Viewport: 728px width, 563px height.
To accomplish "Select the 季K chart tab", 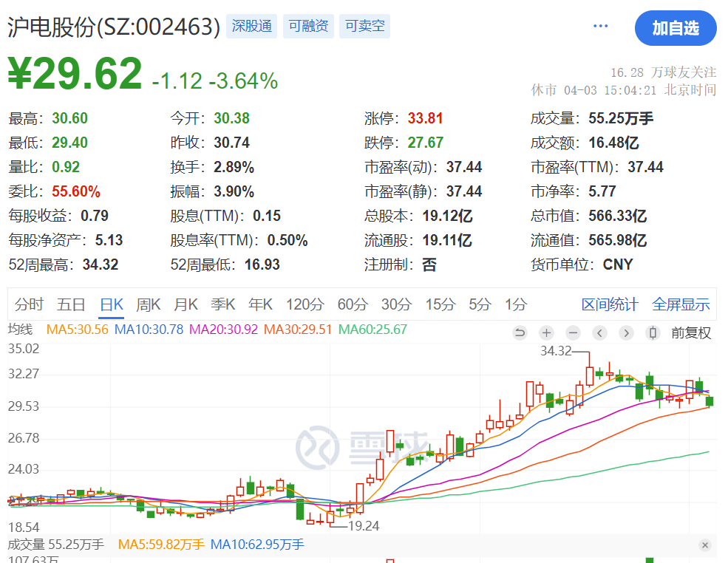I will 223,304.
